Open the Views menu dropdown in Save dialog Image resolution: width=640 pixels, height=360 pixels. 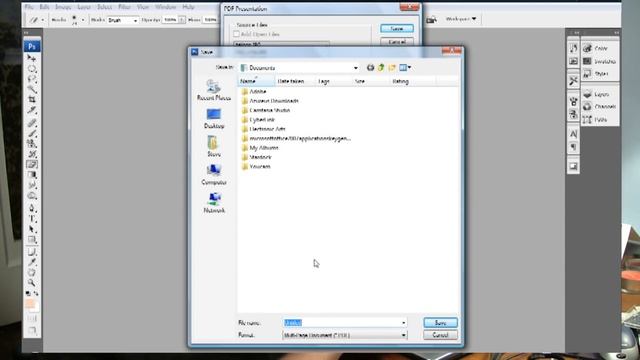[x=409, y=68]
